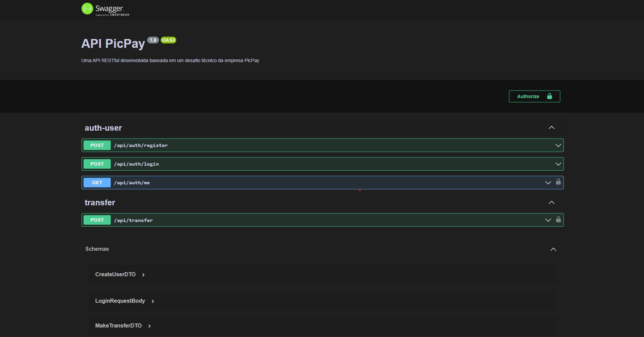Screen dimensions: 644x337
Task: Click the Schemas heading text
Action: (x=97, y=249)
